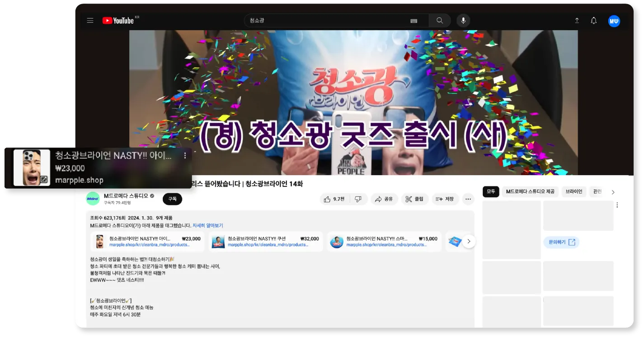Click the upload icon in the header
The image size is (644, 338).
(577, 21)
